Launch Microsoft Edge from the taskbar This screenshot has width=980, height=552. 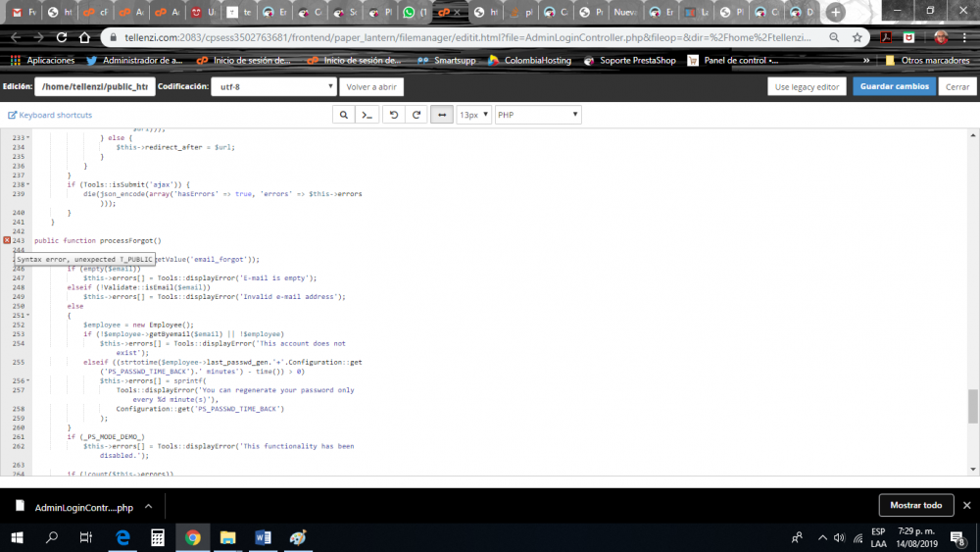point(122,537)
